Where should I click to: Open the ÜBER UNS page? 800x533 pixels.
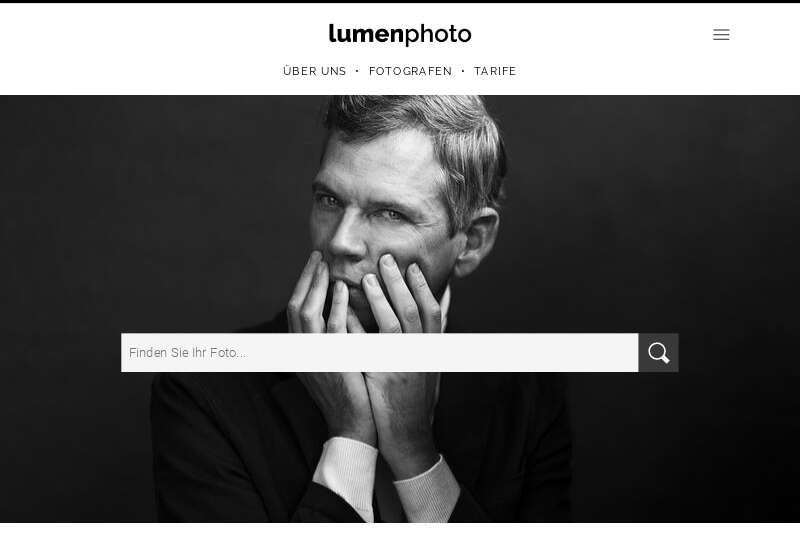pyautogui.click(x=314, y=71)
